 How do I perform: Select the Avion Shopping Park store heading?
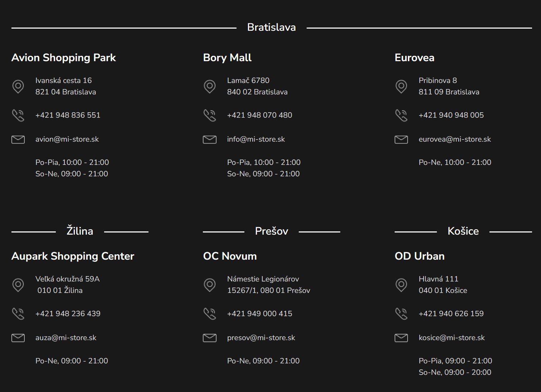(x=63, y=58)
